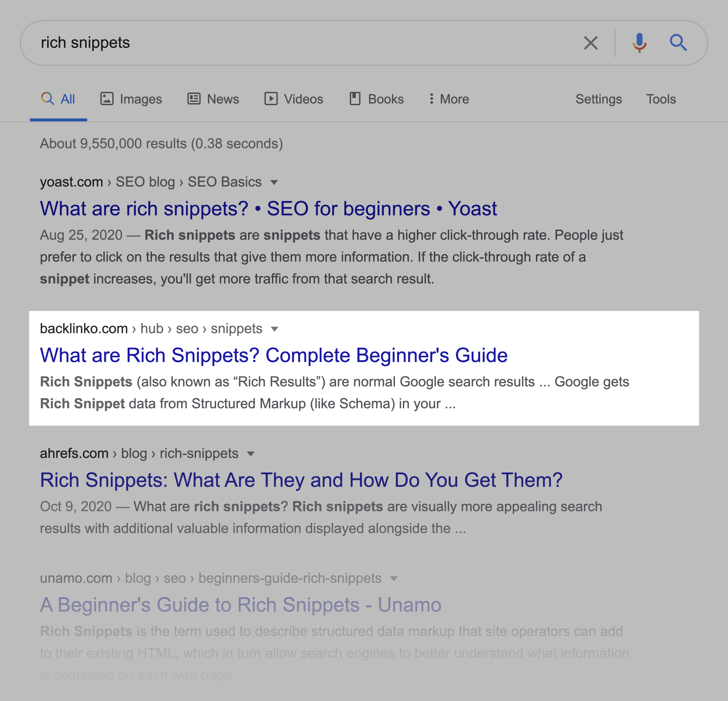Open the More menu
The height and width of the screenshot is (701, 728).
click(449, 99)
